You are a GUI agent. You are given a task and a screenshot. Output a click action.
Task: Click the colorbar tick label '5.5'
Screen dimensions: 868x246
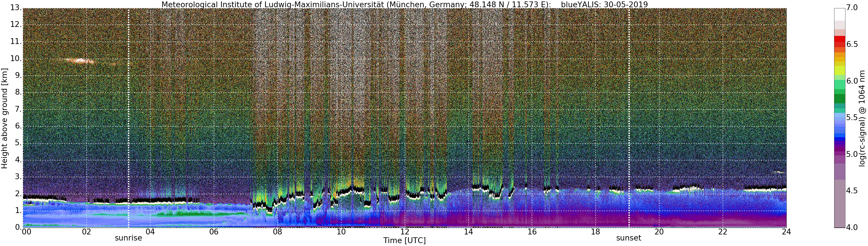tap(852, 118)
